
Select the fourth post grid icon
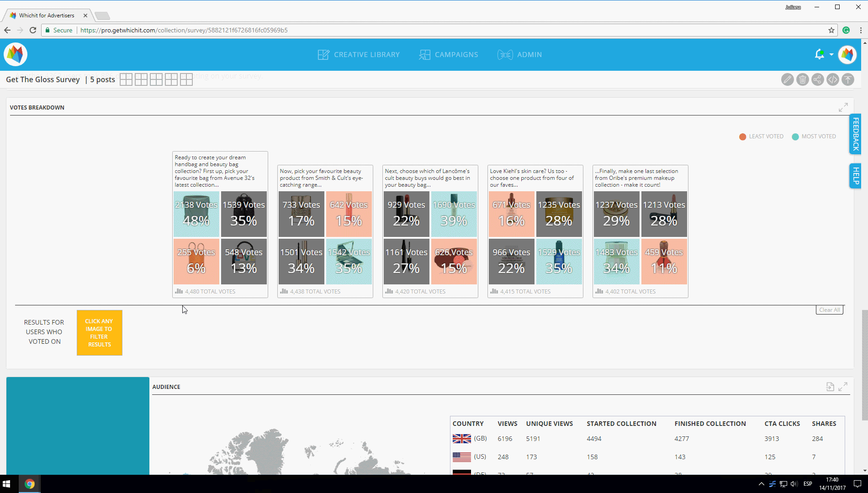pyautogui.click(x=171, y=79)
